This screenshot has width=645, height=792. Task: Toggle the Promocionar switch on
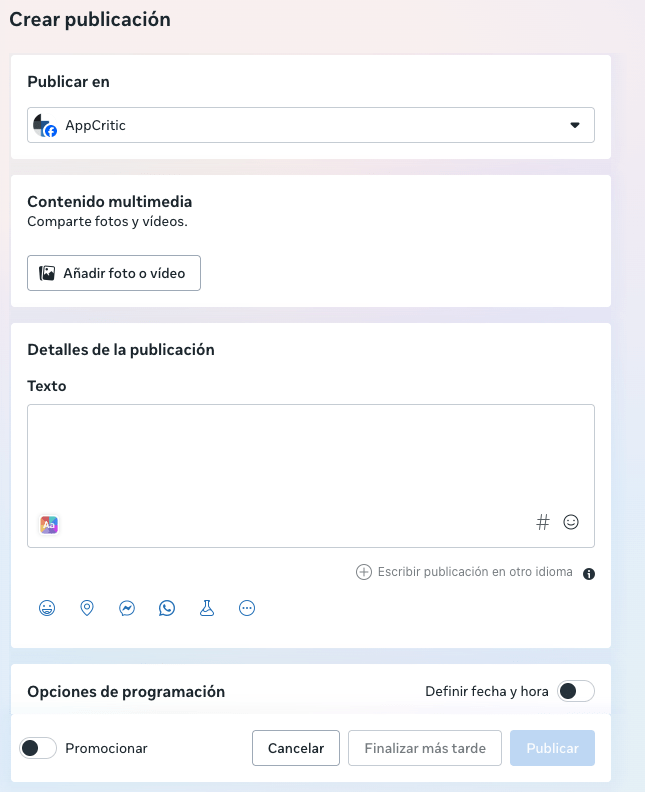(38, 748)
